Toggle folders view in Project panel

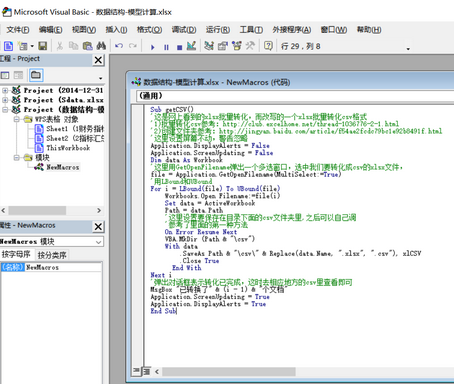coord(36,75)
